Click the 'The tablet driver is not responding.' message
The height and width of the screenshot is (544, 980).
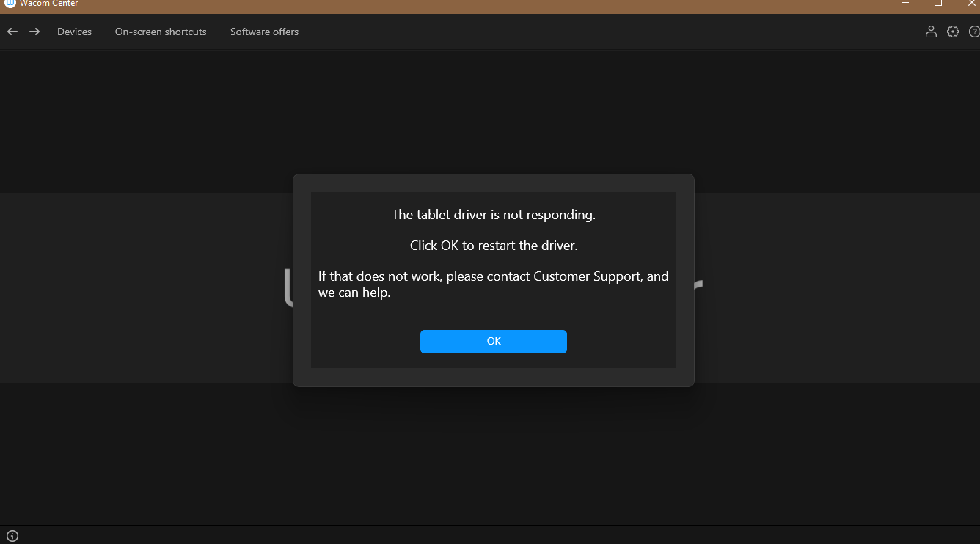click(x=494, y=215)
